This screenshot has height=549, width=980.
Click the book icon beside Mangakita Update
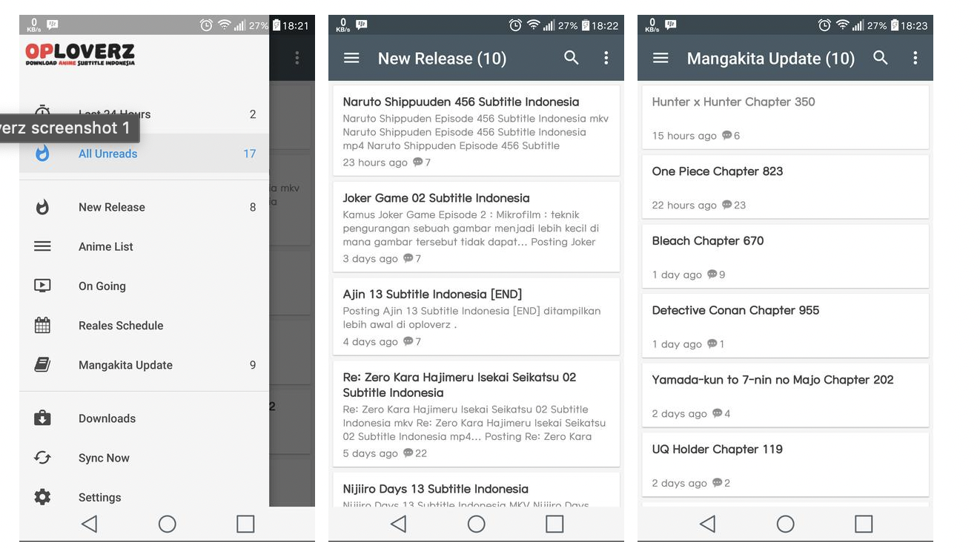[x=43, y=364]
